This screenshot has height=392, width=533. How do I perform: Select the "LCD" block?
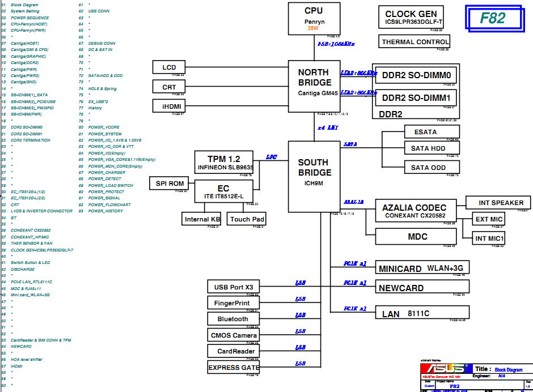[x=169, y=67]
